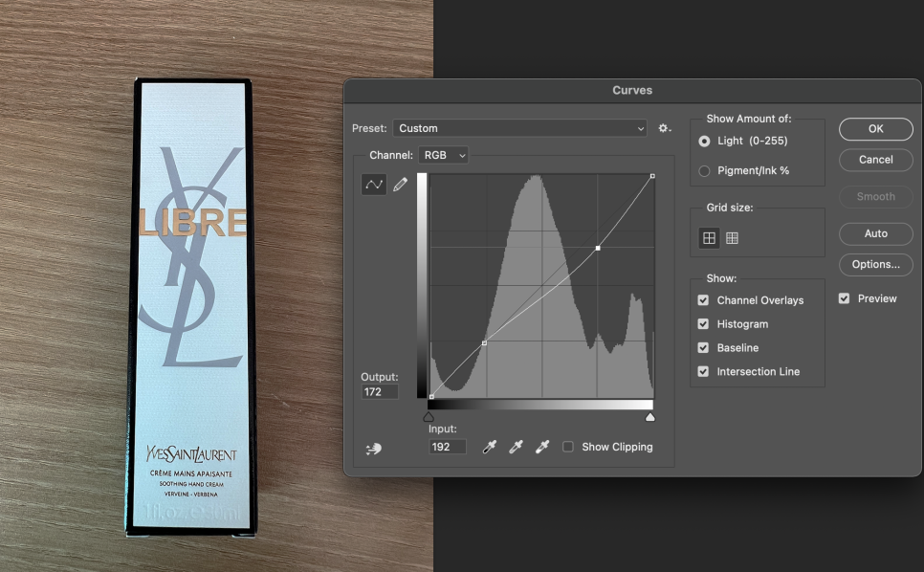Apply Auto curve correction
The height and width of the screenshot is (572, 924).
pos(875,233)
